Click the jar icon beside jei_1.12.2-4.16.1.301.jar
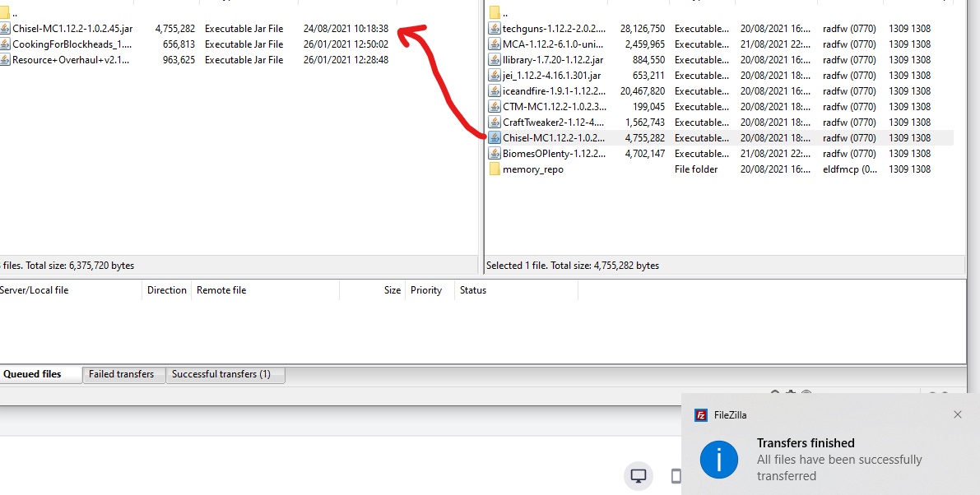The width and height of the screenshot is (980, 495). pyautogui.click(x=495, y=76)
